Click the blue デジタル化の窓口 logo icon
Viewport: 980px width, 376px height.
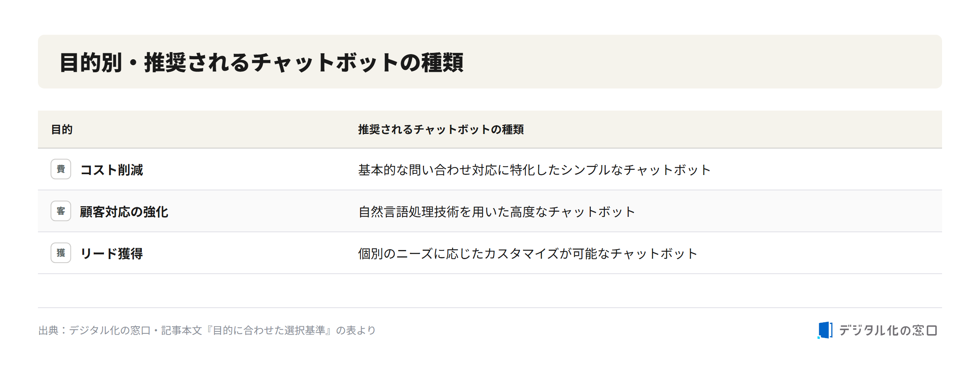coord(825,330)
